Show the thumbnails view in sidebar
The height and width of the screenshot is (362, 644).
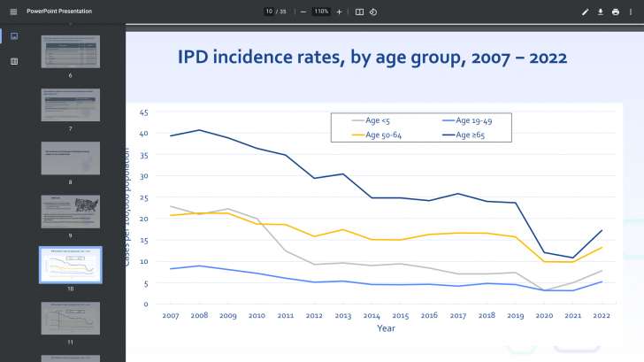point(14,36)
